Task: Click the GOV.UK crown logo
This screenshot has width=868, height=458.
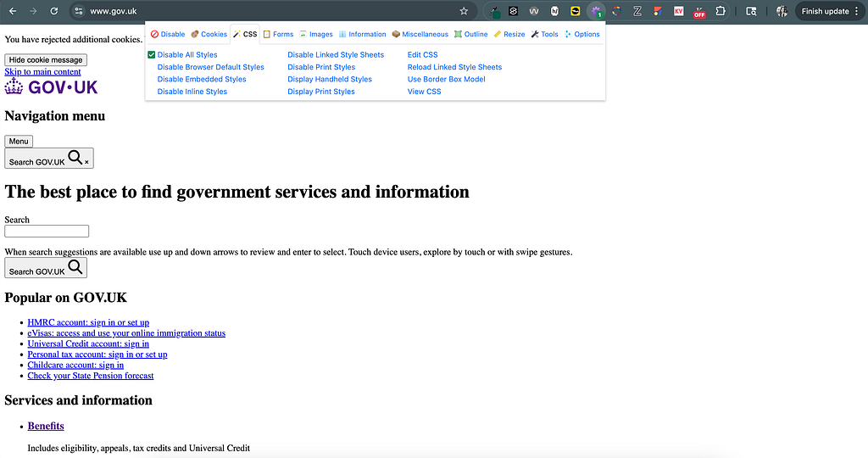Action: tap(51, 87)
